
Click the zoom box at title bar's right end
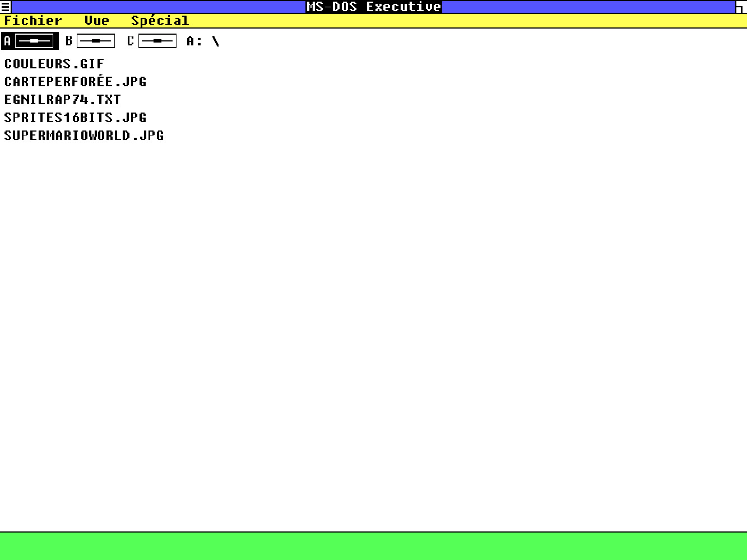(x=741, y=7)
